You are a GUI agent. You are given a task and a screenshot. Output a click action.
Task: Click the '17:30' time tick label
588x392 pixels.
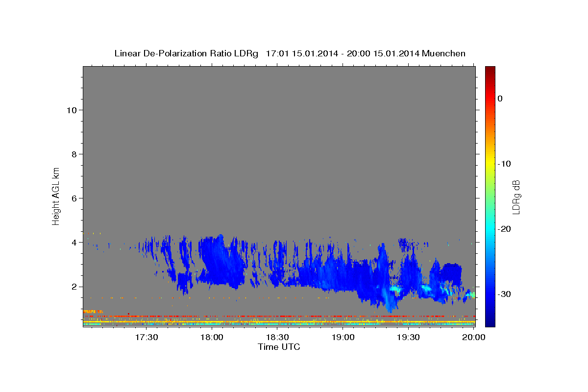click(147, 338)
